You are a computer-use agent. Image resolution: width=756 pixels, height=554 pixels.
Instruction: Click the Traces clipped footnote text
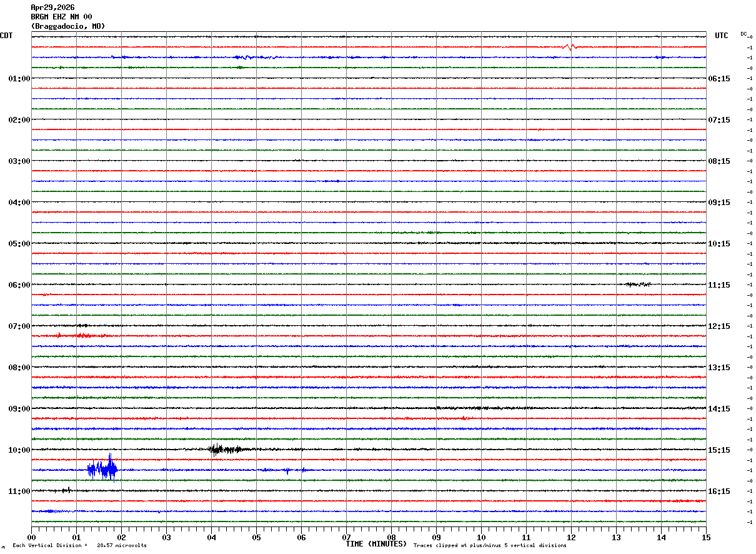(x=490, y=545)
